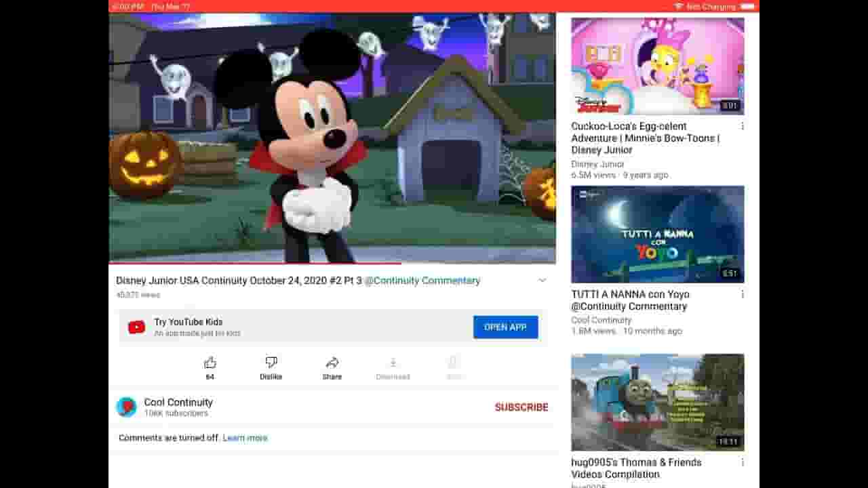Select title hug0905's Thomas & Friends Videos Compilation

point(636,468)
